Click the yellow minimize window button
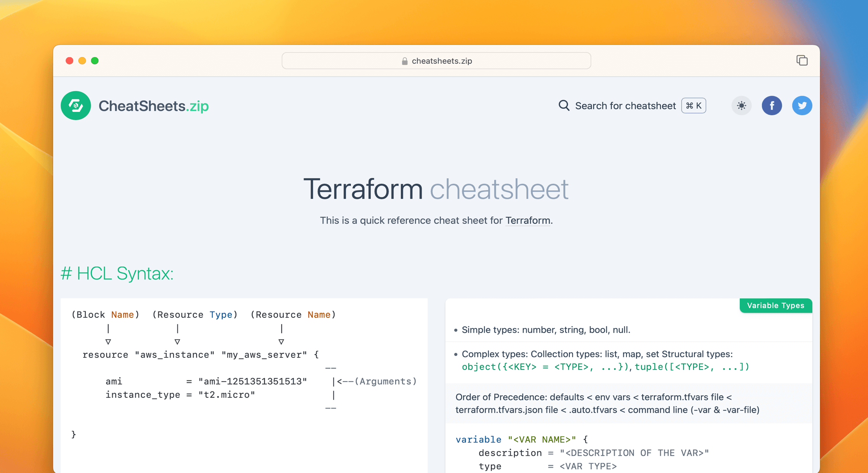 coord(82,61)
